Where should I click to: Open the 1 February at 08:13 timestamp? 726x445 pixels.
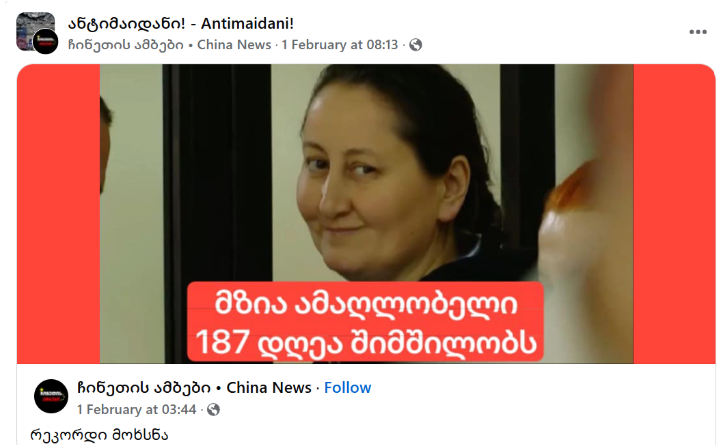pyautogui.click(x=339, y=44)
